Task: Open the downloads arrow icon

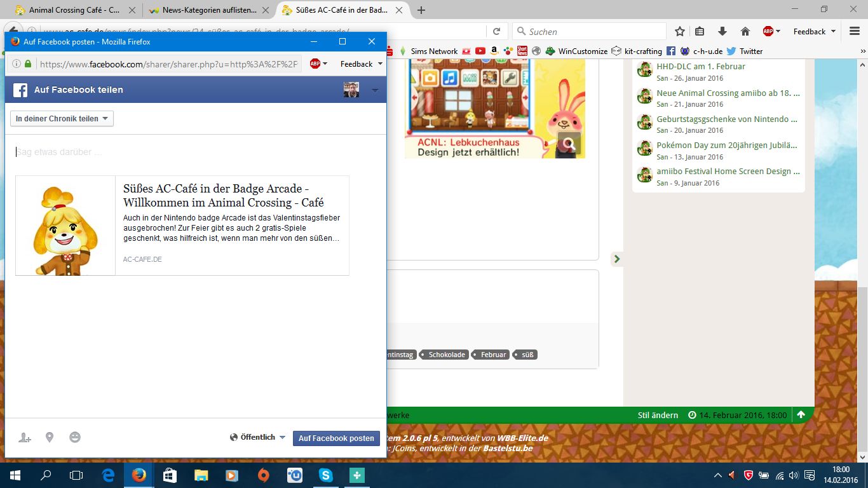Action: (722, 31)
